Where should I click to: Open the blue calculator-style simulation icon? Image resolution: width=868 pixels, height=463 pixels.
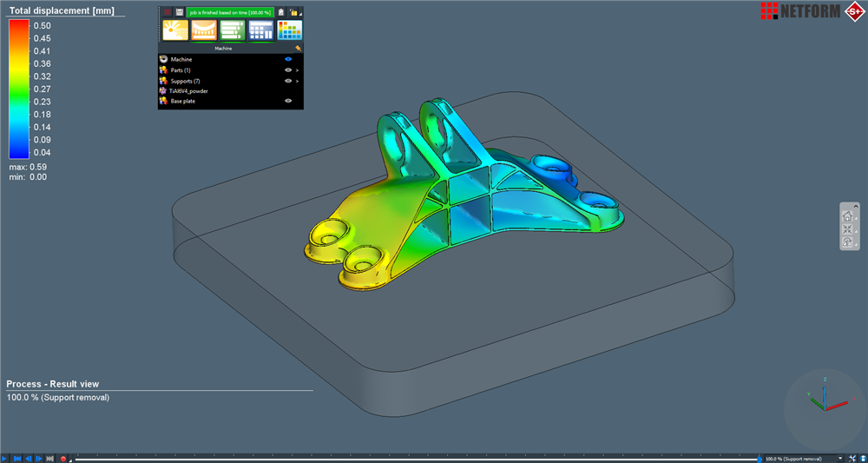[261, 30]
